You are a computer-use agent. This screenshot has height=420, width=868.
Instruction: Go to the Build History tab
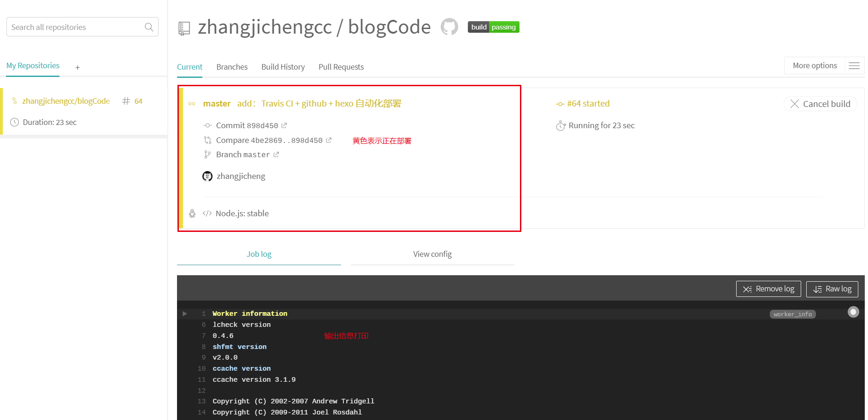pyautogui.click(x=283, y=67)
